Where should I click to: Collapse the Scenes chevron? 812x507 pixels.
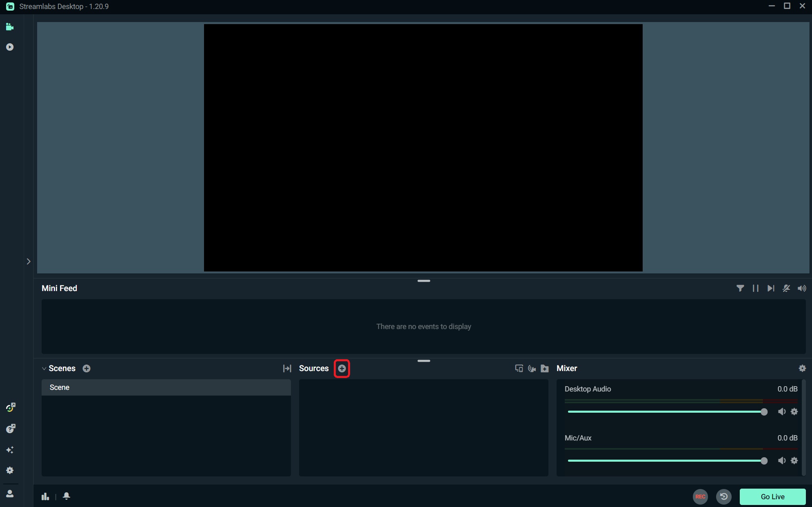pyautogui.click(x=44, y=369)
